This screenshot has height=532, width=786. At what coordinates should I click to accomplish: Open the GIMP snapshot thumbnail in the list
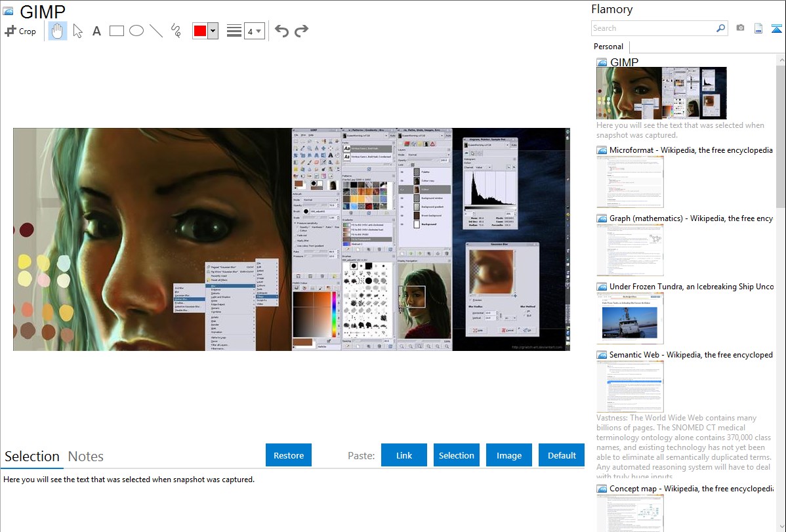pyautogui.click(x=661, y=93)
